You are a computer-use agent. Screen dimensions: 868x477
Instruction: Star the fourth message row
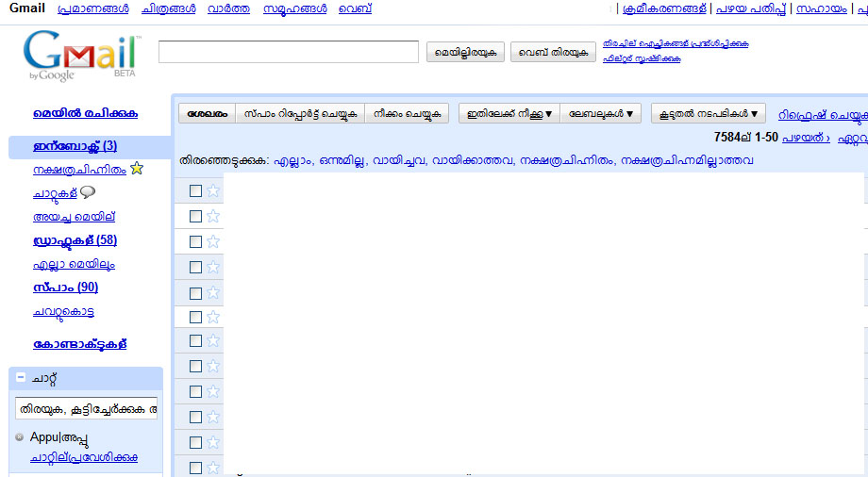pos(213,268)
